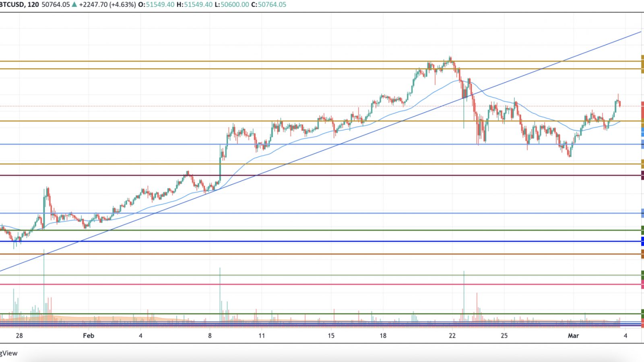Image resolution: width=644 pixels, height=362 pixels.
Task: Click the BTCUSD symbol name in header
Action: [x=12, y=5]
